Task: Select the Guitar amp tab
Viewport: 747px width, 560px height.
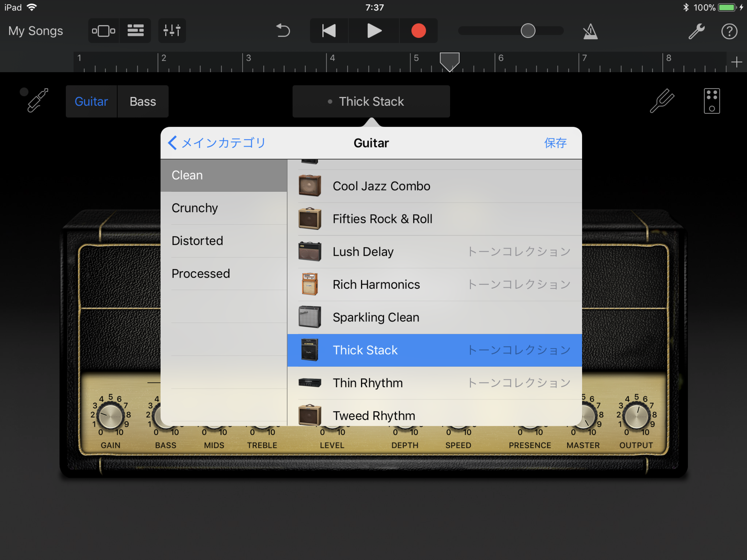Action: (x=91, y=101)
